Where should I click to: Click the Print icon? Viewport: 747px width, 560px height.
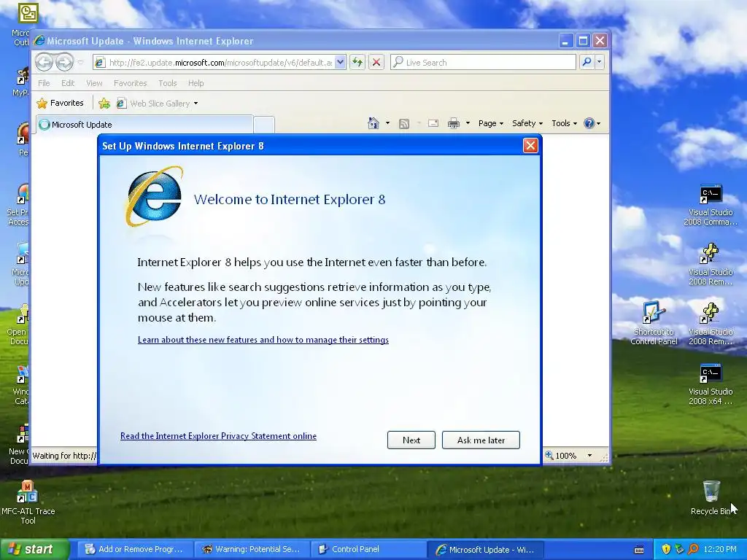pyautogui.click(x=454, y=124)
